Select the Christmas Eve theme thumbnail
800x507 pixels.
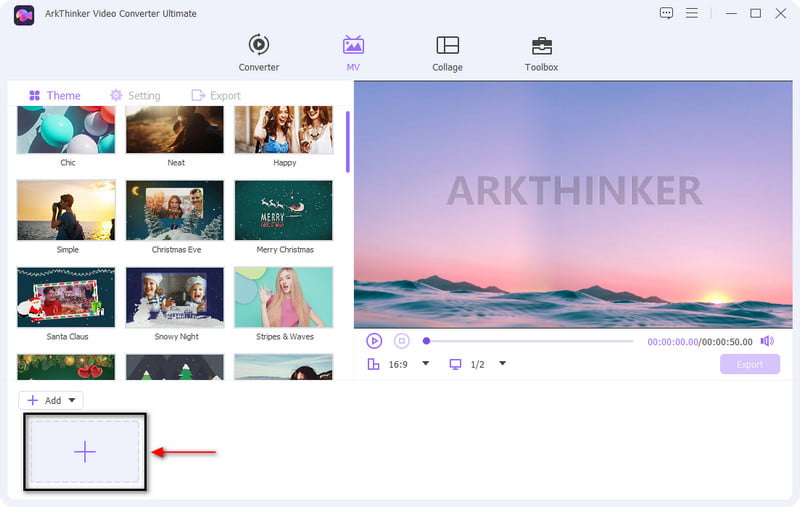point(174,210)
